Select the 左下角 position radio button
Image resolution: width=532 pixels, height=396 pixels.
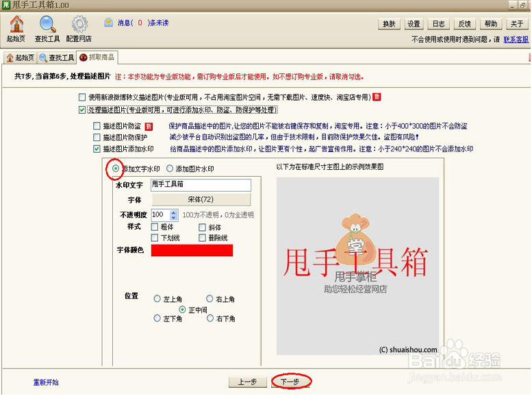[157, 318]
